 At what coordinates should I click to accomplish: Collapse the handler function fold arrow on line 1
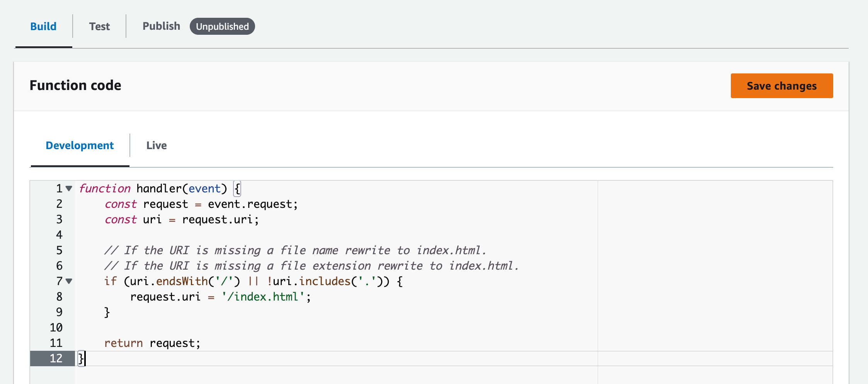click(x=69, y=189)
